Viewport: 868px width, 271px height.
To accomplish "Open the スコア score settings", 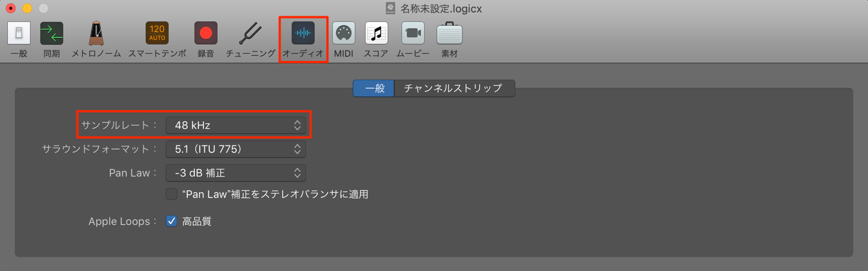I will [x=376, y=34].
